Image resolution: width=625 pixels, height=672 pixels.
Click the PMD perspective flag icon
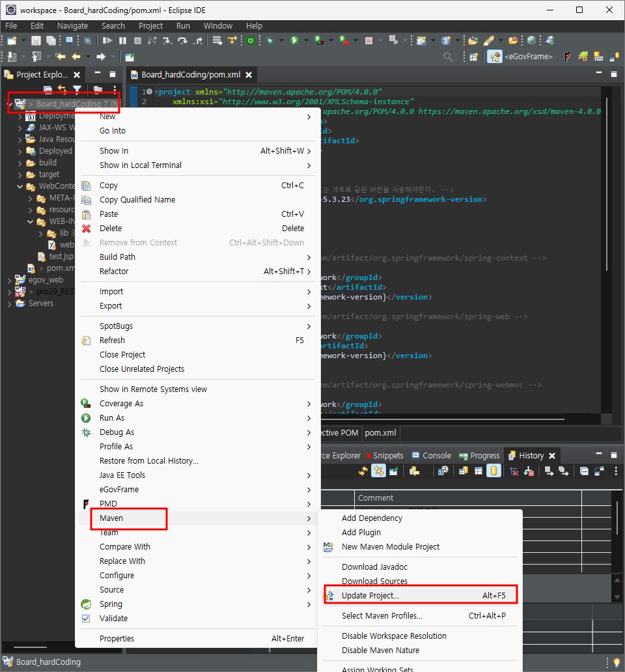click(568, 57)
